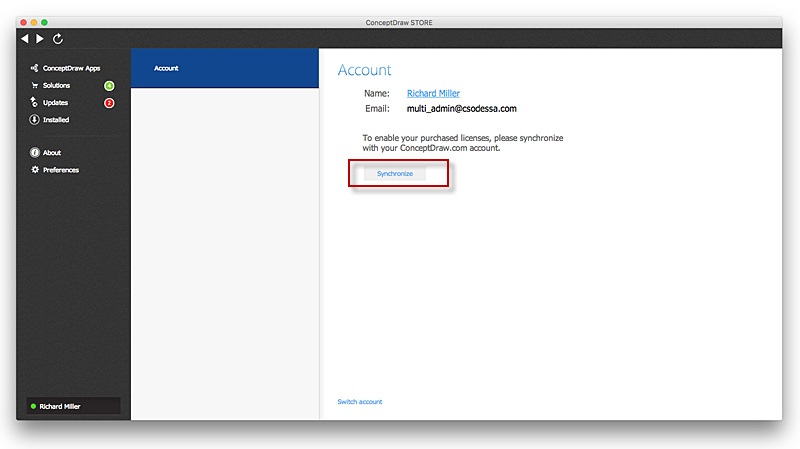
Task: Reload the store with the refresh icon
Action: tap(58, 38)
